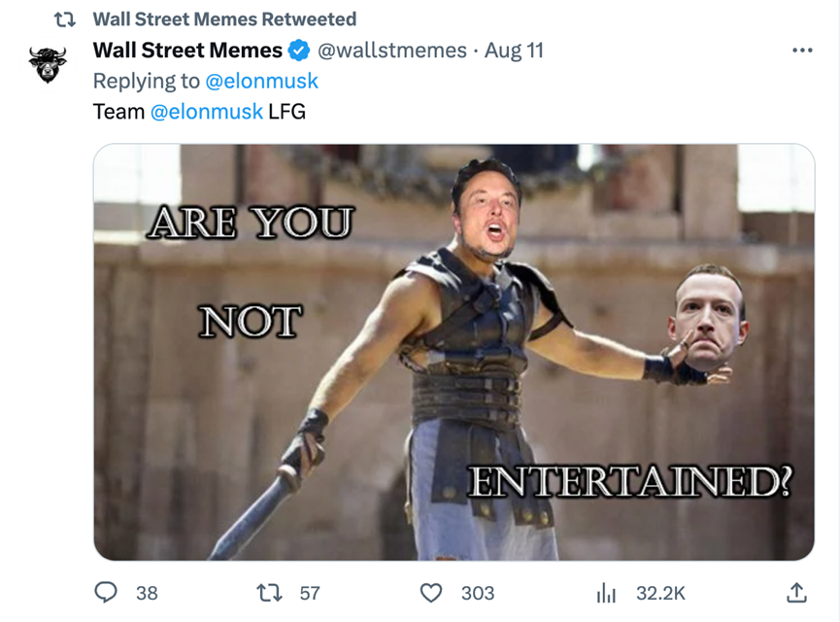Click the 32.2K views count

coord(660,594)
